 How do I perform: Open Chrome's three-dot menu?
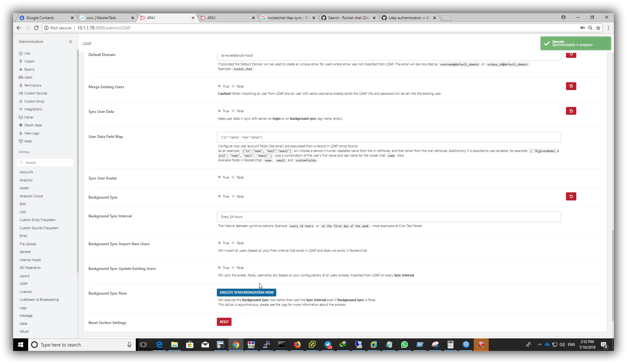point(608,28)
